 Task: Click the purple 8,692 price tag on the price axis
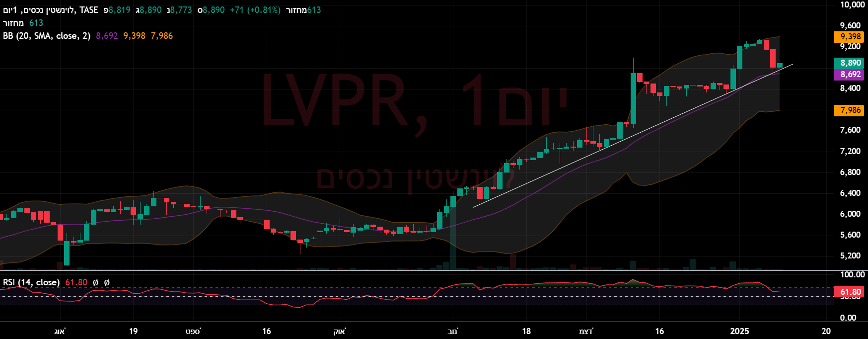pyautogui.click(x=850, y=75)
